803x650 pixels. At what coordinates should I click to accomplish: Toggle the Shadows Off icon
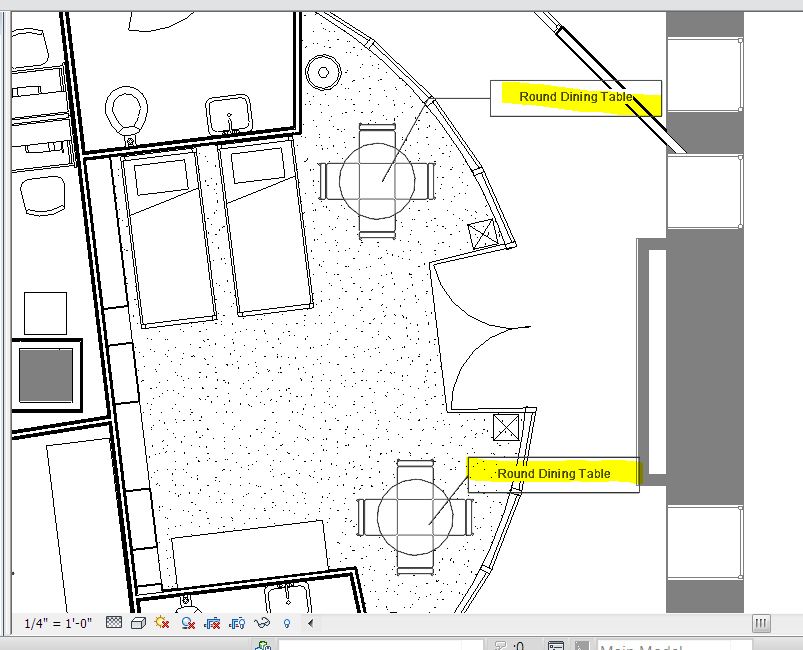click(187, 623)
